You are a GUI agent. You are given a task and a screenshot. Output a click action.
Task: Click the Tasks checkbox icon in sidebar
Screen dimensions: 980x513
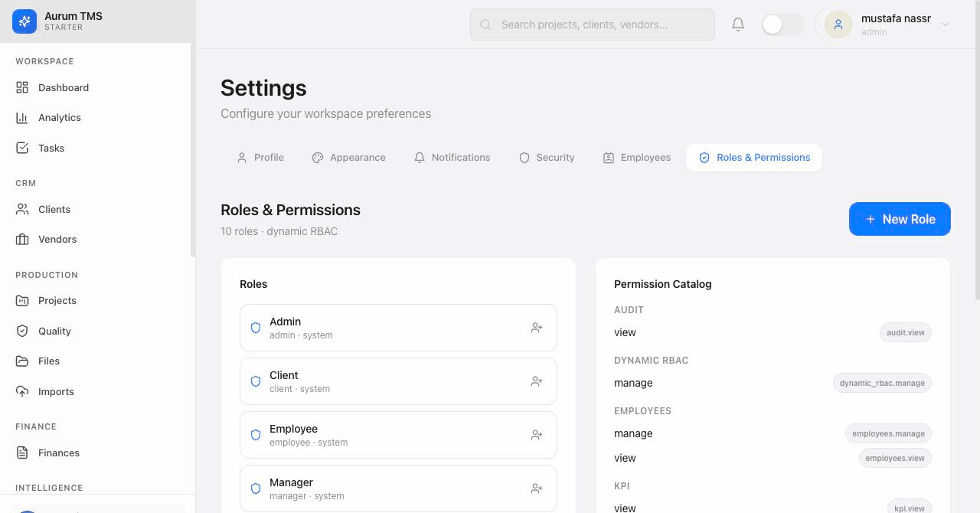22,148
